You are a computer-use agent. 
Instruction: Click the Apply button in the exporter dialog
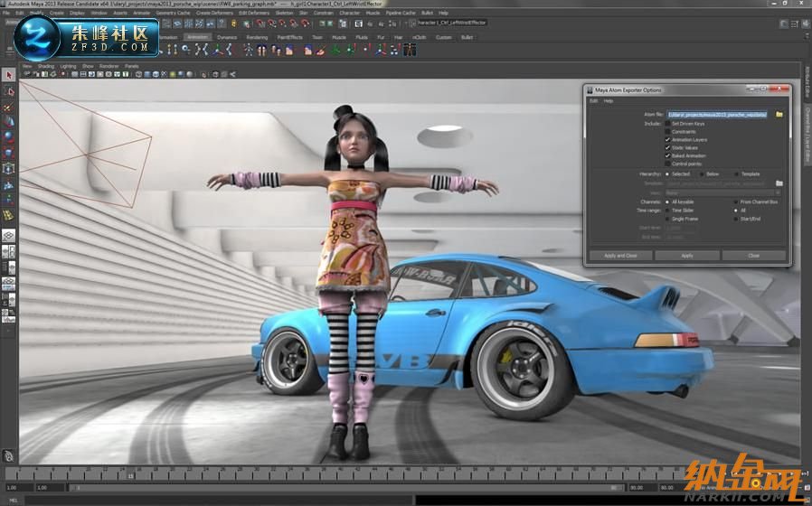[687, 256]
